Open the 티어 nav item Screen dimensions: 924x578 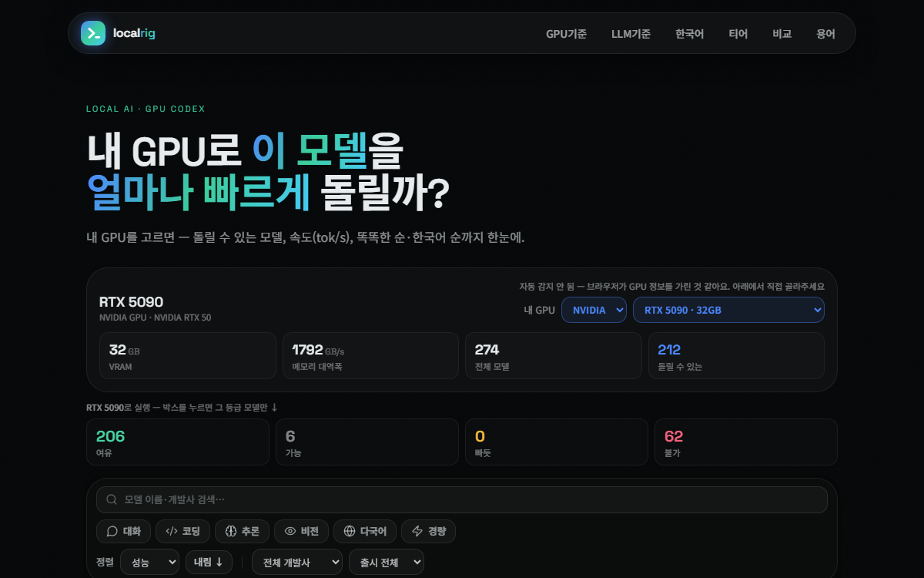738,34
